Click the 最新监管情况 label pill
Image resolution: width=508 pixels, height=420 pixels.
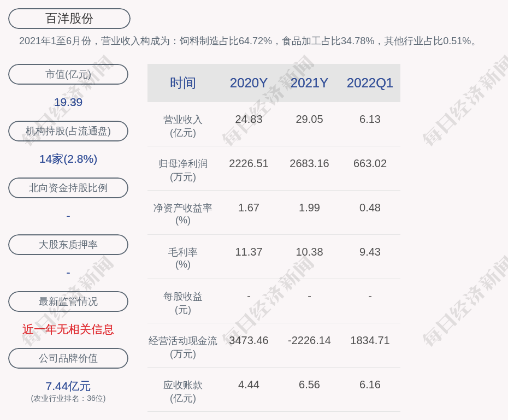[68, 301]
